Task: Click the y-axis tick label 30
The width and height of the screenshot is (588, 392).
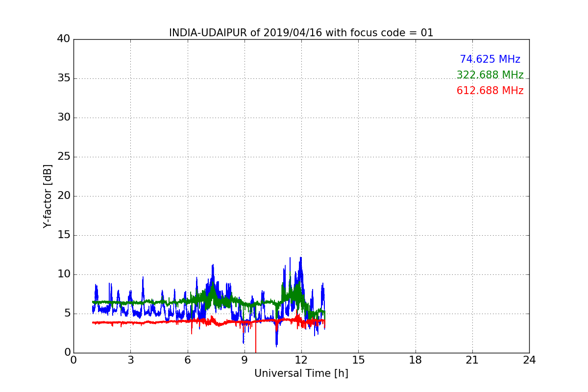Action: (x=64, y=118)
